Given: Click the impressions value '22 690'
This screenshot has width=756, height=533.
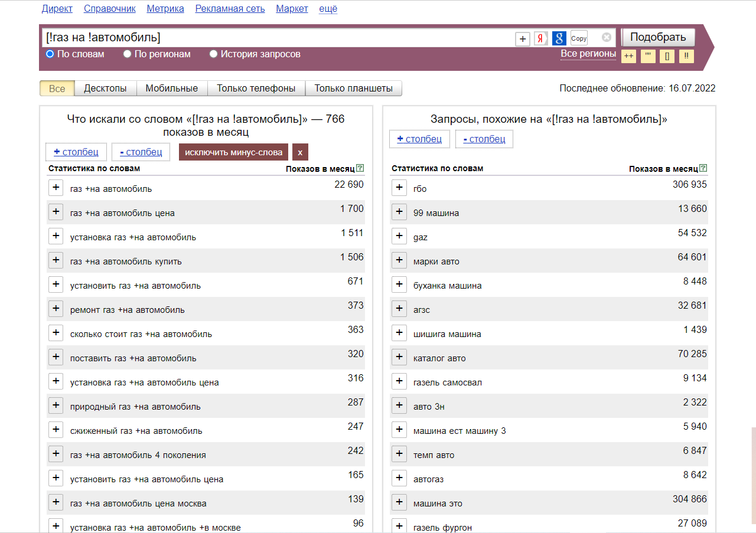Looking at the screenshot, I should [349, 185].
